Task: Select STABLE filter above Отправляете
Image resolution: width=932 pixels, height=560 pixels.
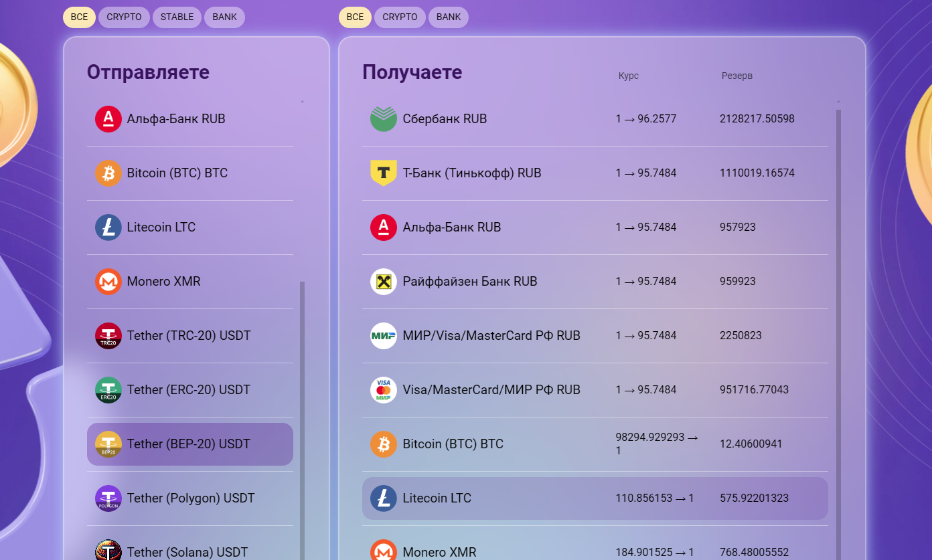Action: click(x=177, y=17)
